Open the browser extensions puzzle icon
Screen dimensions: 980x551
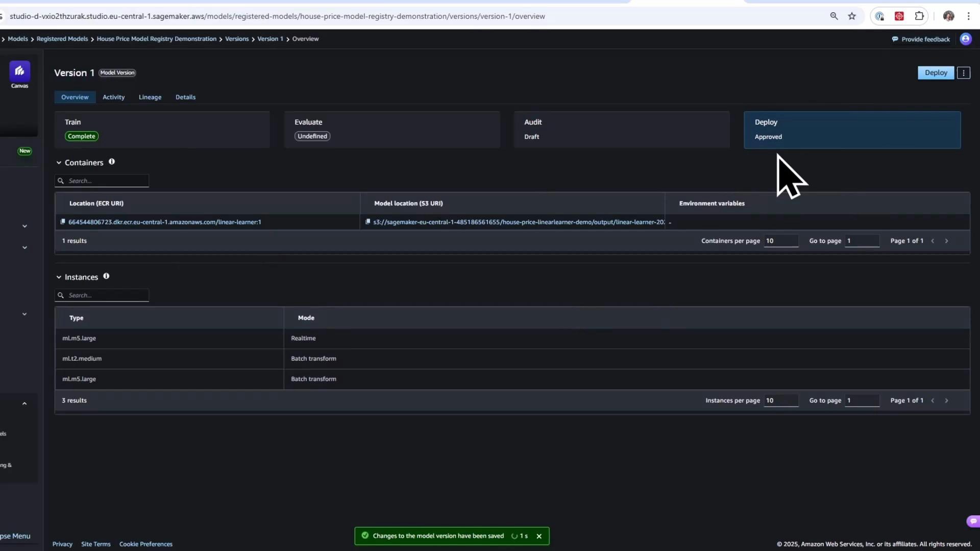[x=919, y=16]
